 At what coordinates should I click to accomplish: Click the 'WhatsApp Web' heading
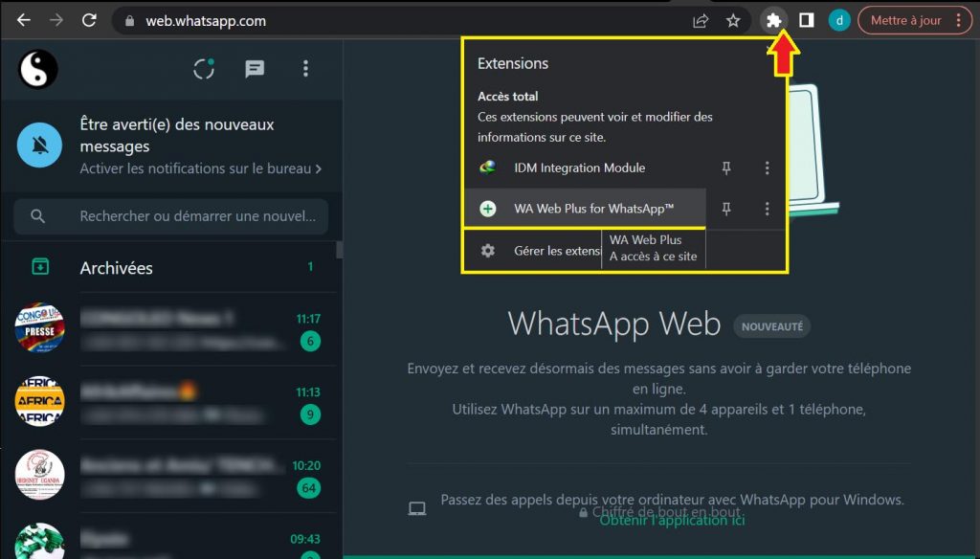point(613,324)
